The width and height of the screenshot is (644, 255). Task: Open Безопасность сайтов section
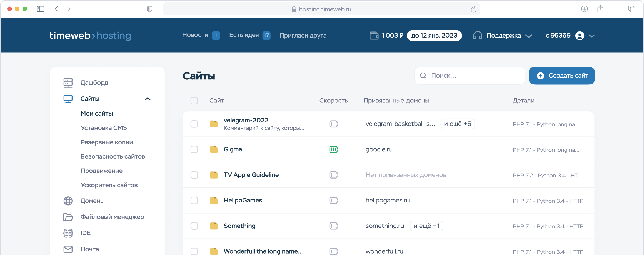click(113, 157)
